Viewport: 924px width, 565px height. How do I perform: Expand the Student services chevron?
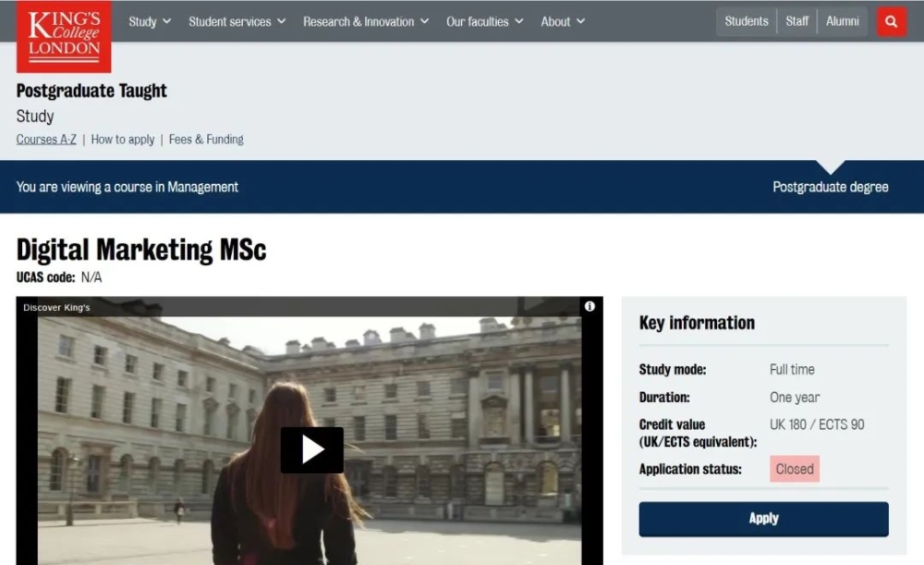281,21
